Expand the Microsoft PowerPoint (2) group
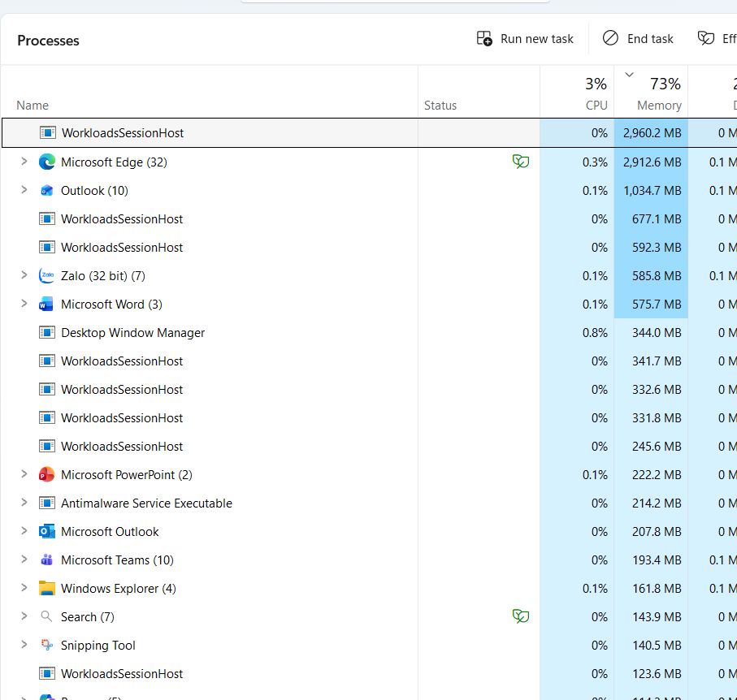The width and height of the screenshot is (737, 700). click(24, 474)
